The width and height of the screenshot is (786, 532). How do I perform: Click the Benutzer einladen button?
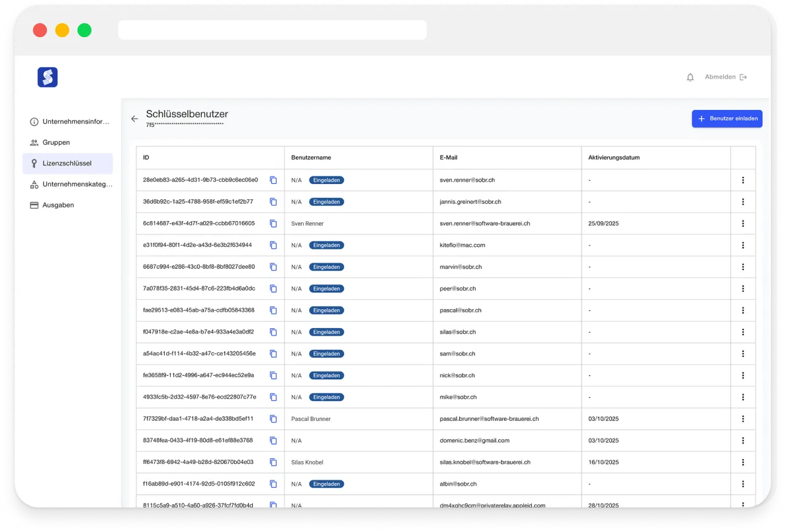click(x=727, y=118)
